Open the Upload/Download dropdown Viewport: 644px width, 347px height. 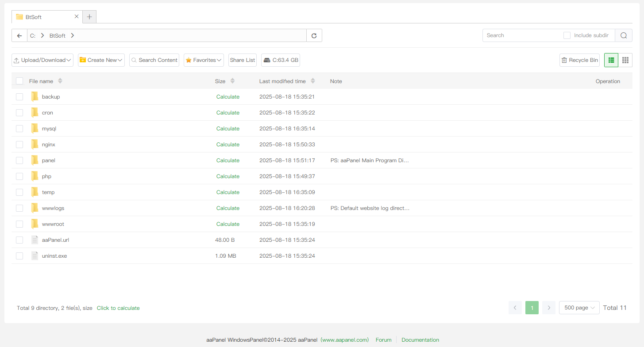coord(42,60)
